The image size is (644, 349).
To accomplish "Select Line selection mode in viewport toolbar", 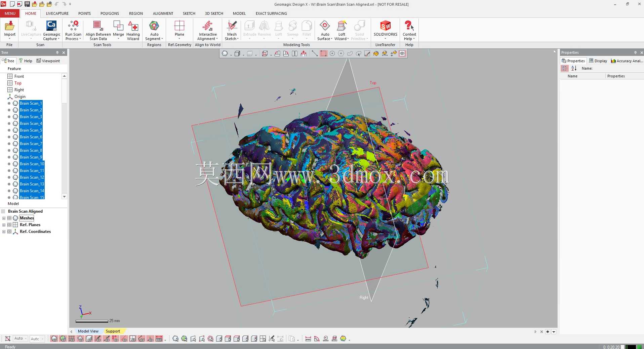I will (315, 54).
